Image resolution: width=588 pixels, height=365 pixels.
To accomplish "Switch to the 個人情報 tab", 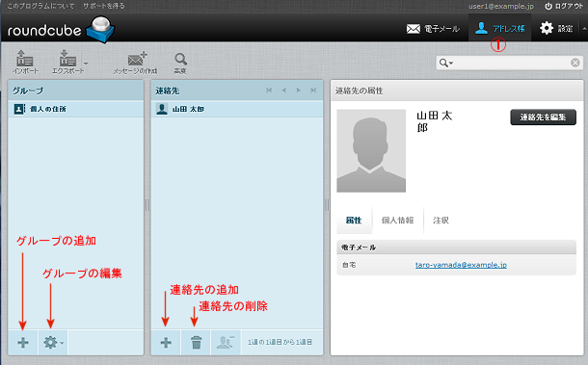I will [397, 221].
